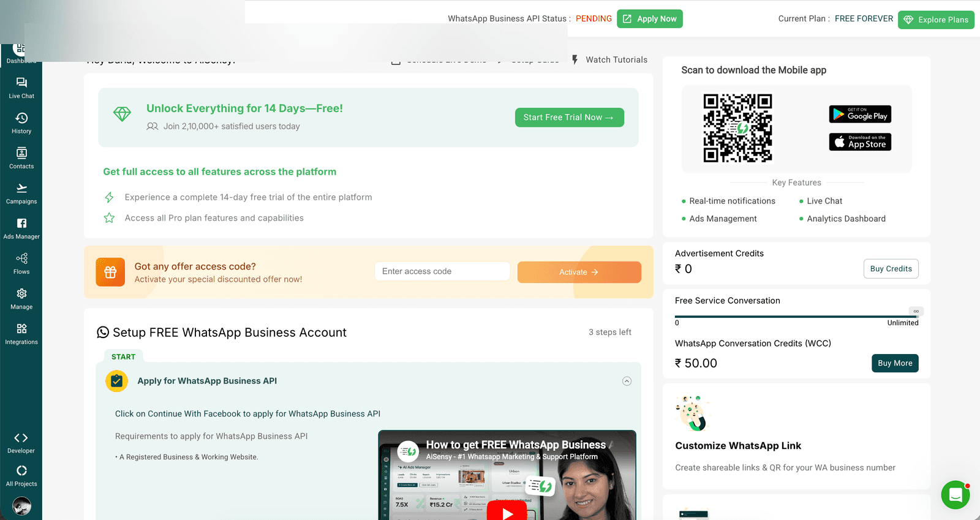Open Ads Manager in sidebar
Image resolution: width=980 pixels, height=520 pixels.
click(x=21, y=228)
